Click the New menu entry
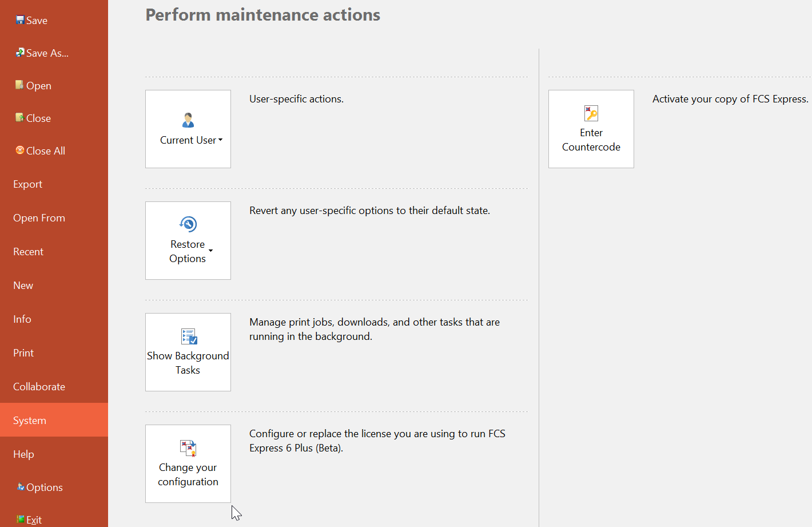 tap(23, 286)
